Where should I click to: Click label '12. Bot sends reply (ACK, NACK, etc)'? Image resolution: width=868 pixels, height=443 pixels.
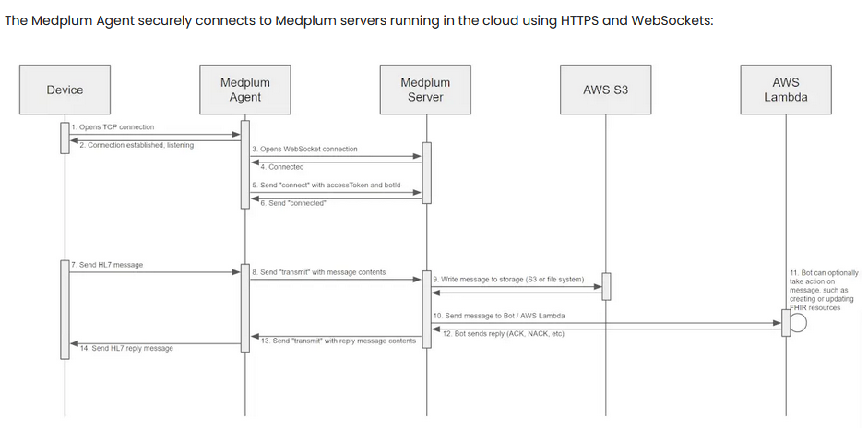504,334
